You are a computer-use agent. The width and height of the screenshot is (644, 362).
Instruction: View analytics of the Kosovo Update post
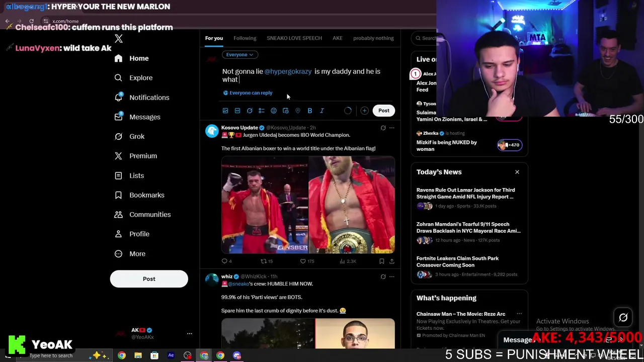[348, 261]
